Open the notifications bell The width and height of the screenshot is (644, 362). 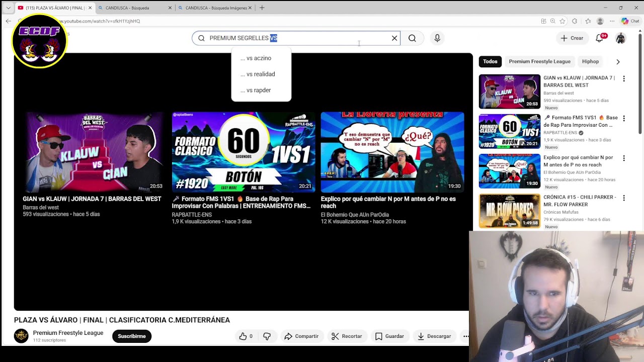(600, 38)
